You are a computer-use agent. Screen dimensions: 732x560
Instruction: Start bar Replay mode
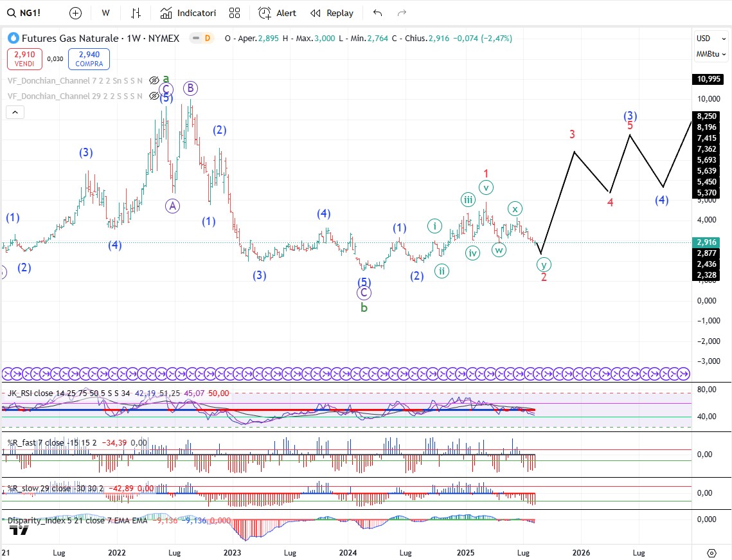[332, 13]
